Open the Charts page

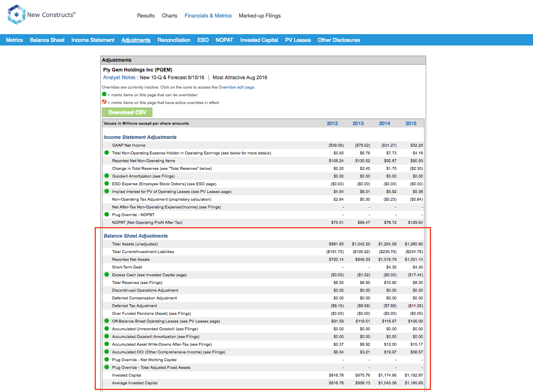[x=169, y=16]
